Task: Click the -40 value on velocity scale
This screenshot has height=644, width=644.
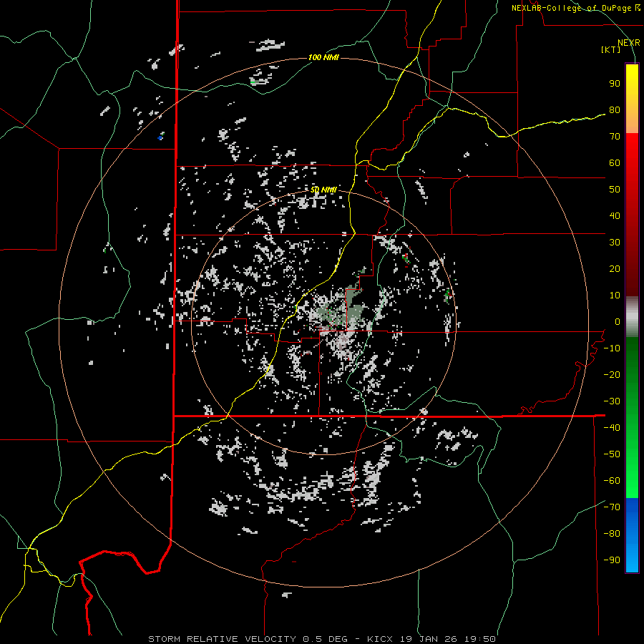Action: point(612,428)
